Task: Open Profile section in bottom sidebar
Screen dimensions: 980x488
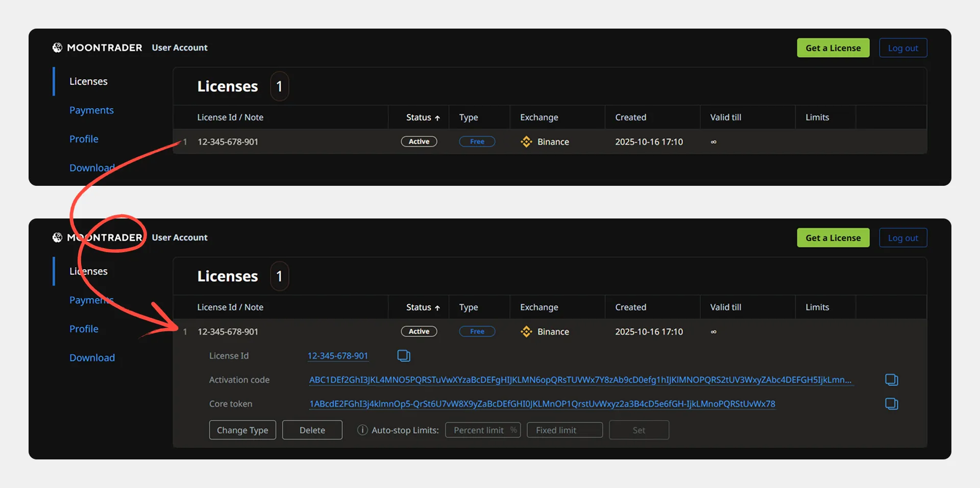Action: pyautogui.click(x=84, y=329)
